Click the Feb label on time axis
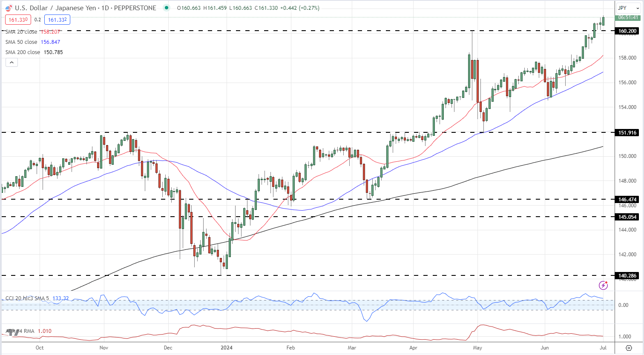This screenshot has width=644, height=355. (x=290, y=348)
